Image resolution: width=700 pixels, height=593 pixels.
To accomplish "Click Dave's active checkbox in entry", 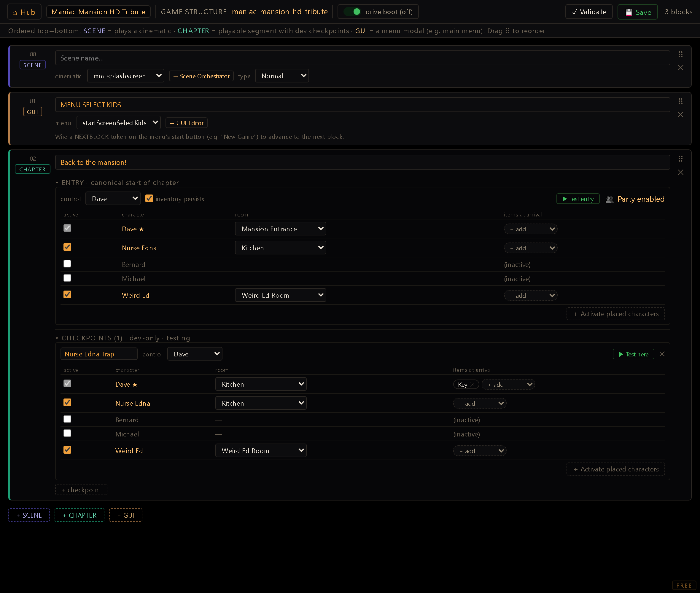I will click(x=67, y=228).
